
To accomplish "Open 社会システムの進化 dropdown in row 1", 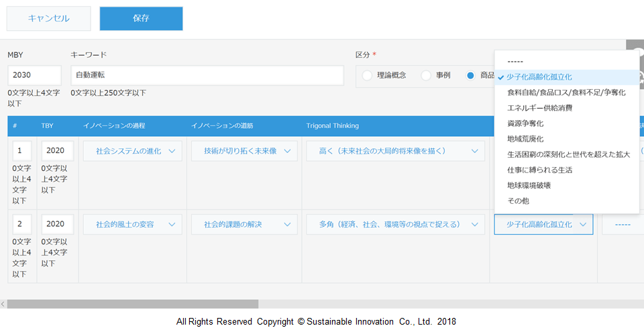I will 132,151.
